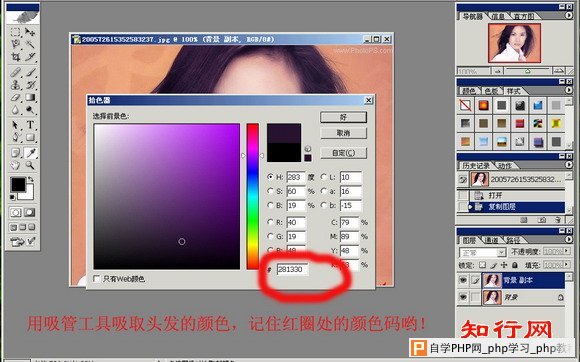This screenshot has width=580, height=362.
Task: Select the Blur tool
Action: (x=15, y=110)
